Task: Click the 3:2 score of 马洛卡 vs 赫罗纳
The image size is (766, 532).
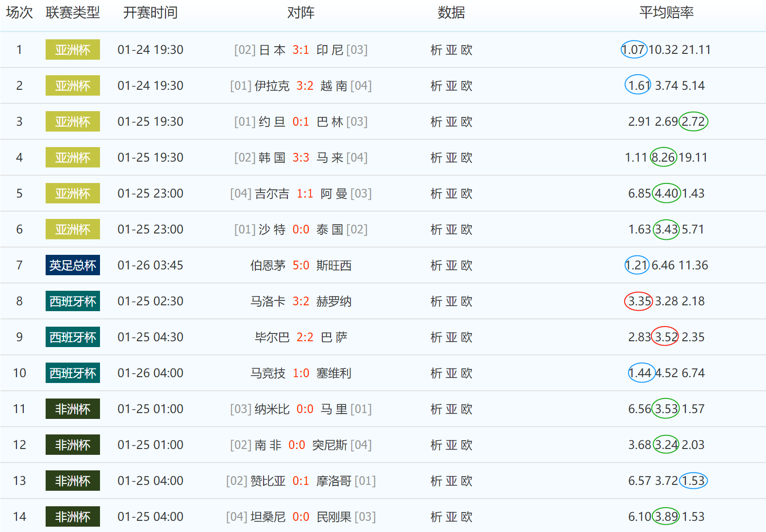Action: 300,301
